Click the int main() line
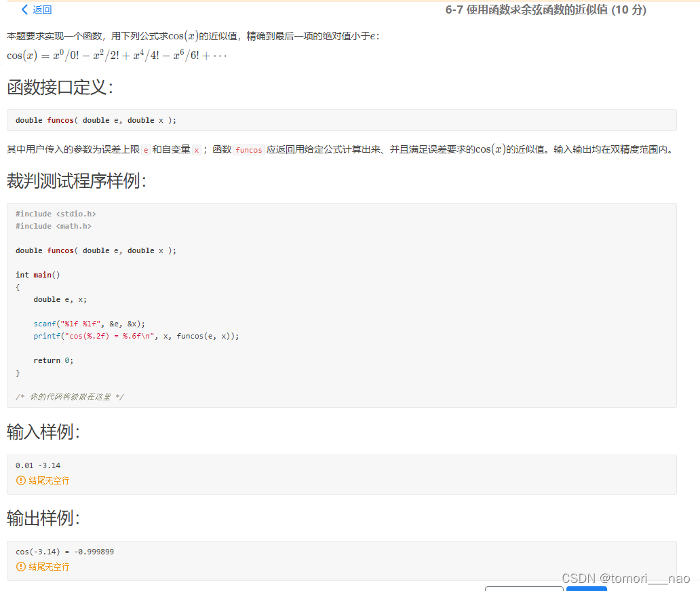This screenshot has height=591, width=700. click(x=38, y=275)
